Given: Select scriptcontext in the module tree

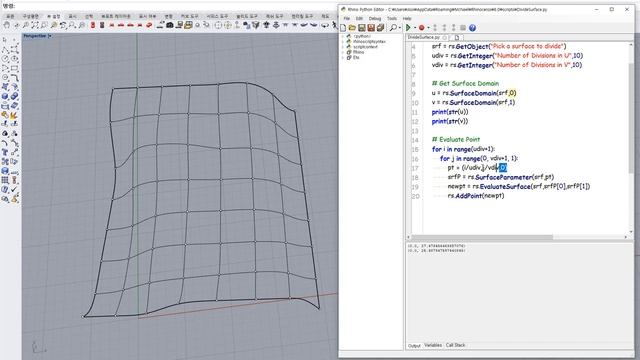Looking at the screenshot, I should pos(365,47).
